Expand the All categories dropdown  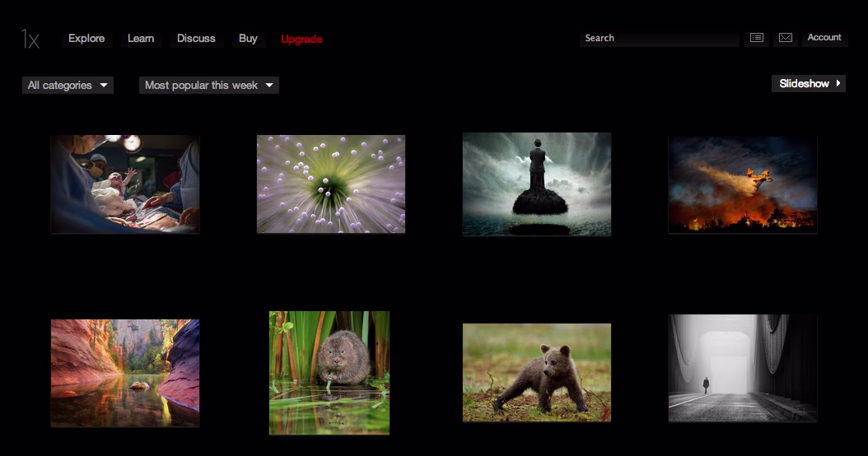(68, 86)
